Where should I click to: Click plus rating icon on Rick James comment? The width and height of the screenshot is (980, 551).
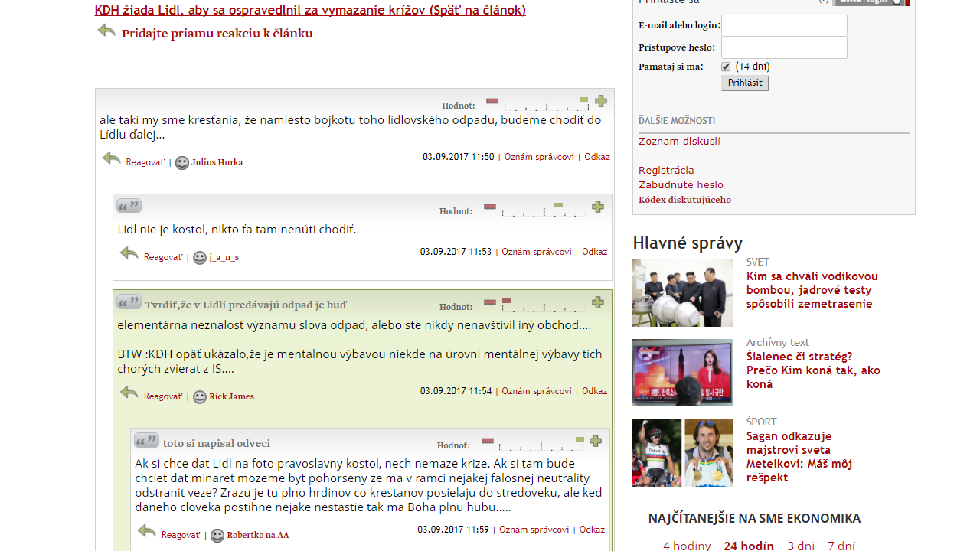598,302
